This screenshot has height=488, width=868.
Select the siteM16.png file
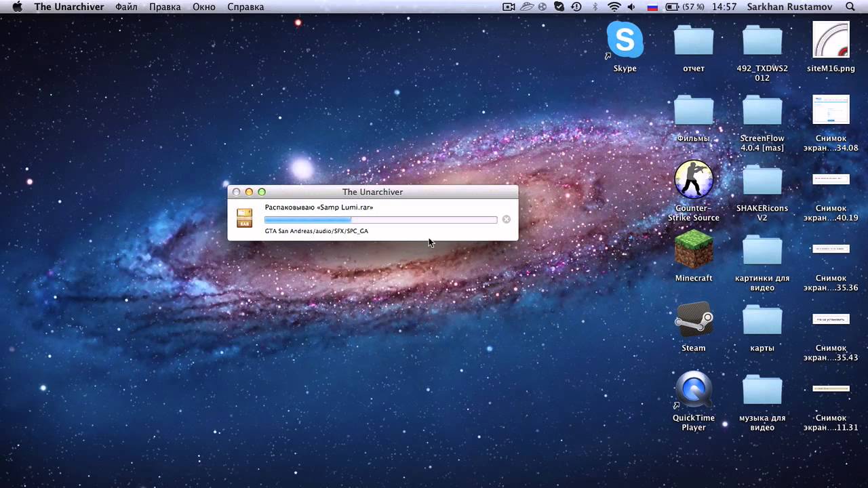click(x=831, y=40)
